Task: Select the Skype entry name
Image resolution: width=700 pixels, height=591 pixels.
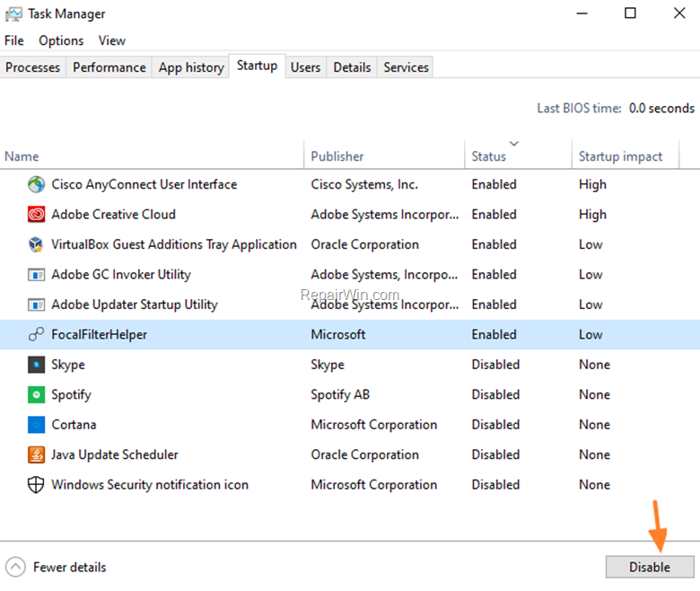Action: (x=68, y=365)
